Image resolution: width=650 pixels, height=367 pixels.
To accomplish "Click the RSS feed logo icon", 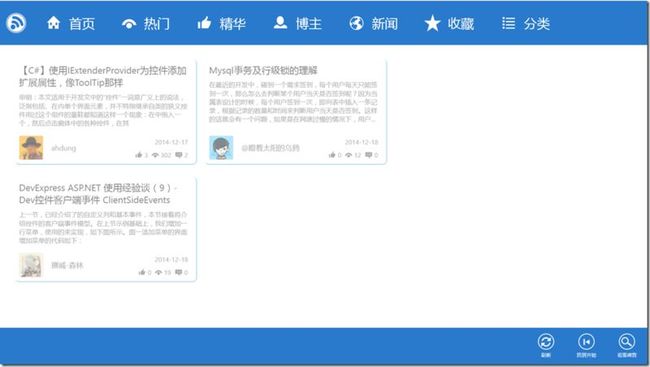I will (x=16, y=23).
